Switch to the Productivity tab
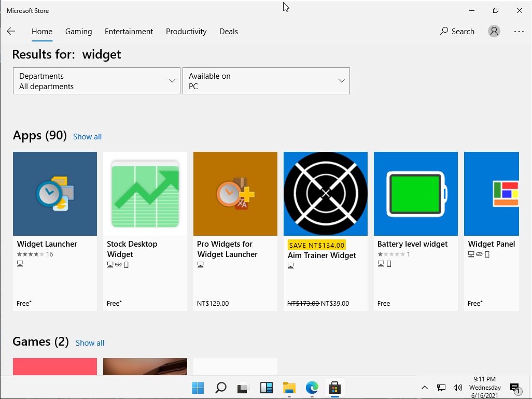This screenshot has width=532, height=399. click(186, 31)
